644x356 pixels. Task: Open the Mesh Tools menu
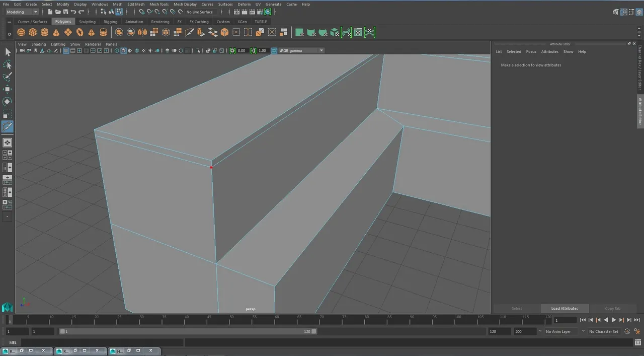click(x=159, y=4)
